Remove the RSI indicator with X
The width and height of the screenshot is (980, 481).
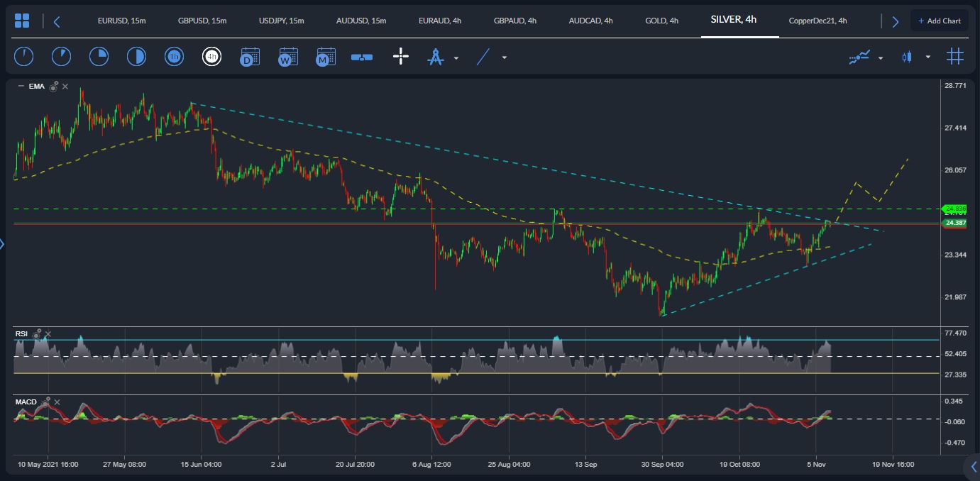tap(48, 333)
